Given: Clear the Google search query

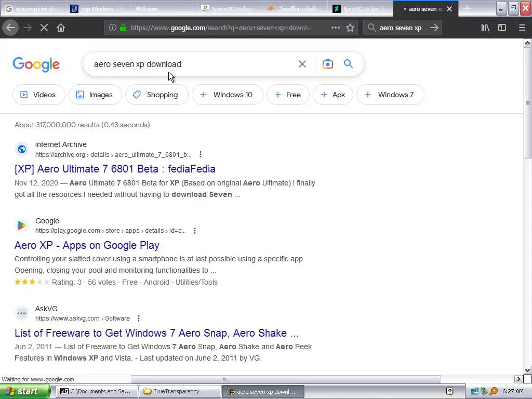Looking at the screenshot, I should pyautogui.click(x=302, y=64).
